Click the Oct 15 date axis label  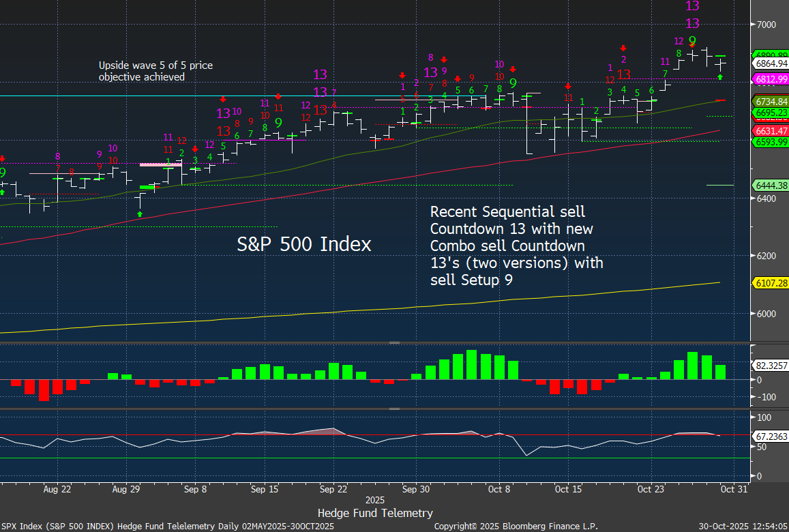tap(567, 489)
